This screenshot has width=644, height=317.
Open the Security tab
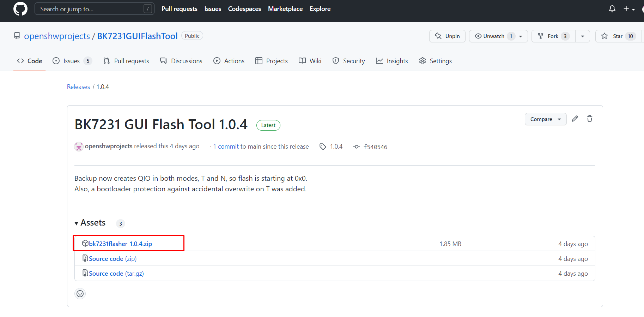pos(349,61)
